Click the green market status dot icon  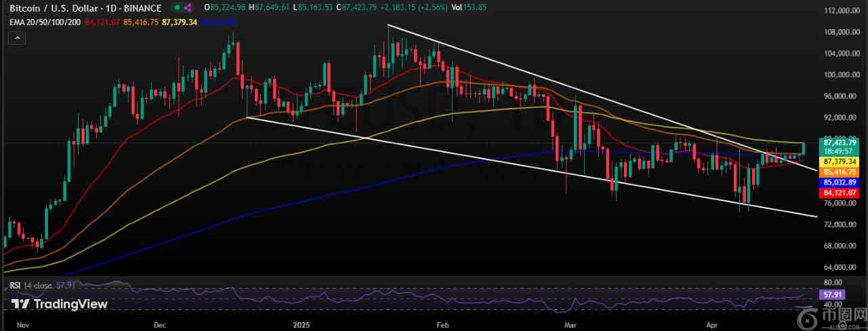point(177,7)
